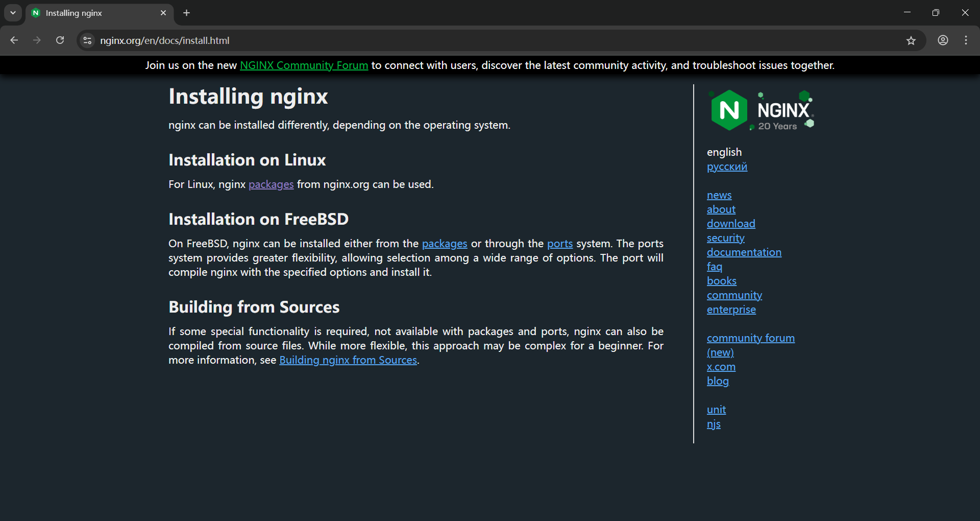Click the Installation on Linux heading
980x521 pixels.
click(247, 160)
